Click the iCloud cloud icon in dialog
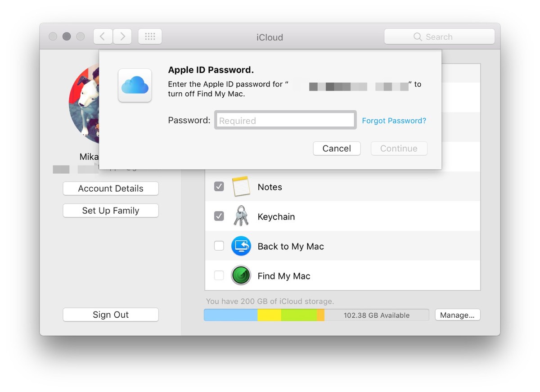The image size is (540, 392). tap(135, 85)
